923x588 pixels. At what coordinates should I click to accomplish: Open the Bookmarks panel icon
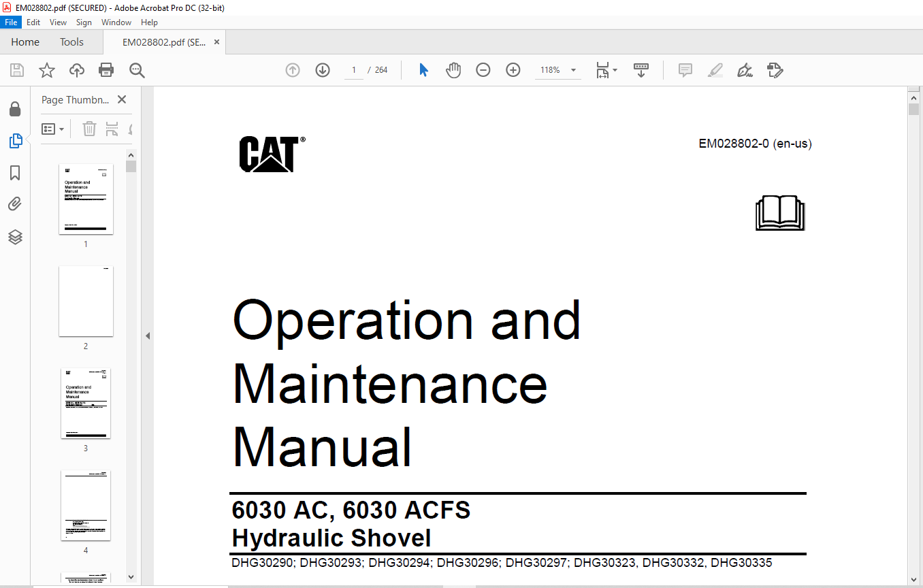pyautogui.click(x=15, y=173)
